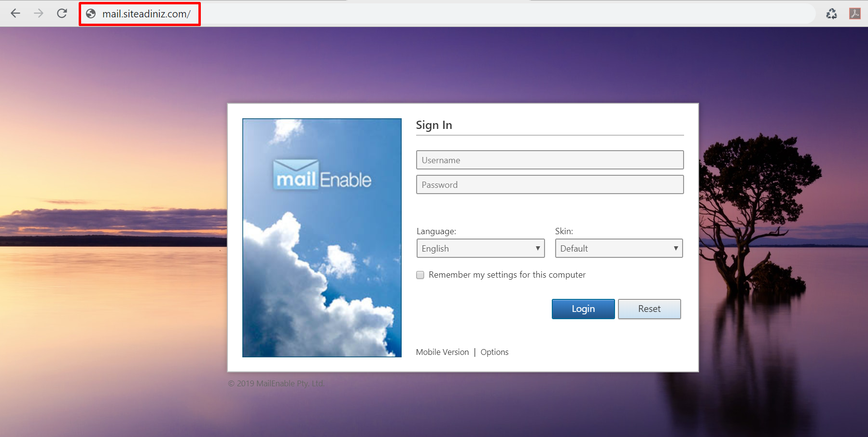Click the 'Remember my settings for this computer' label

(x=507, y=275)
